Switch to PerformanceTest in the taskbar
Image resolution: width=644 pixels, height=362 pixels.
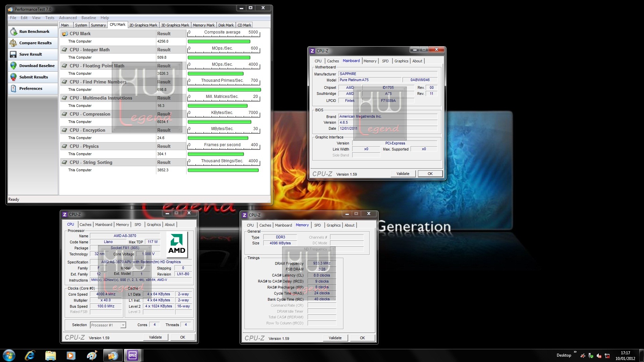pyautogui.click(x=113, y=355)
